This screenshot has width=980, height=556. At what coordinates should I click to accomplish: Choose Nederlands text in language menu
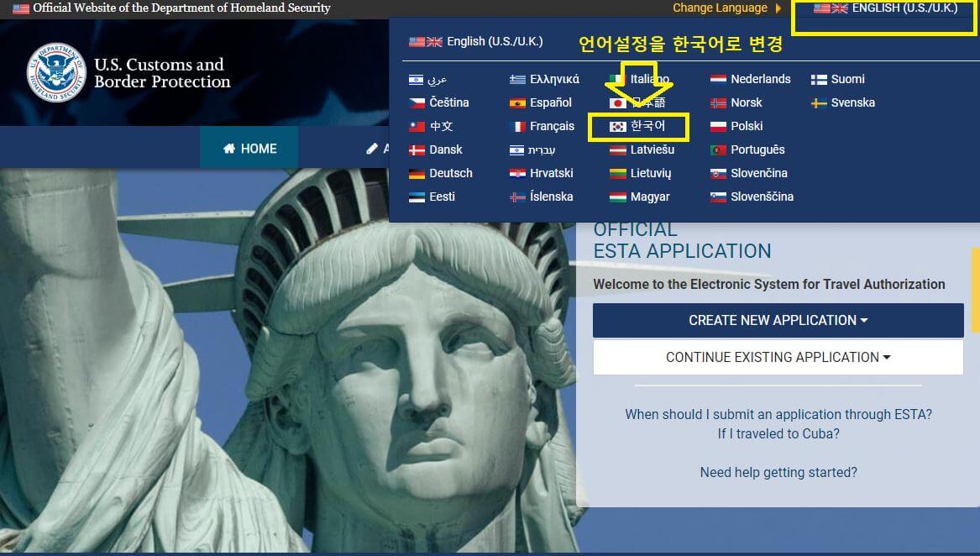tap(761, 80)
